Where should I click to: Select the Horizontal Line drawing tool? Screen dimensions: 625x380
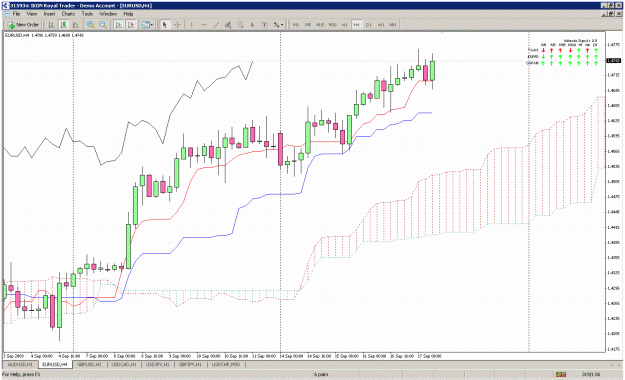pos(204,25)
